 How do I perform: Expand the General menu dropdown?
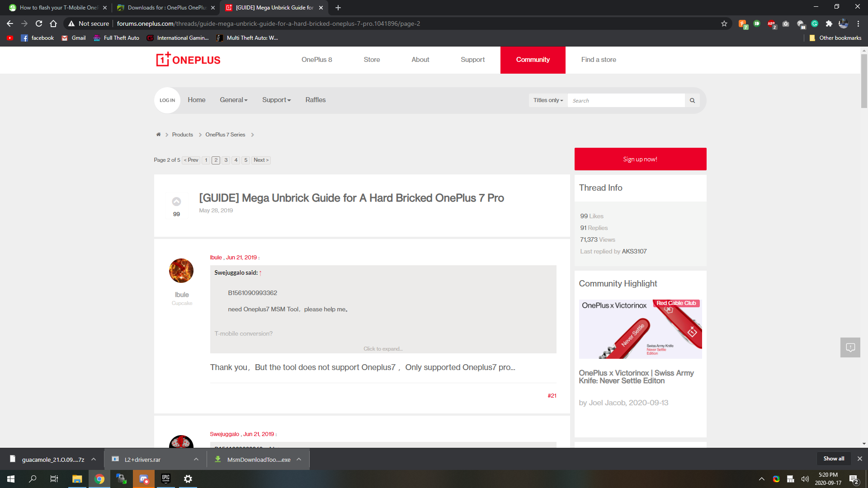(x=233, y=100)
